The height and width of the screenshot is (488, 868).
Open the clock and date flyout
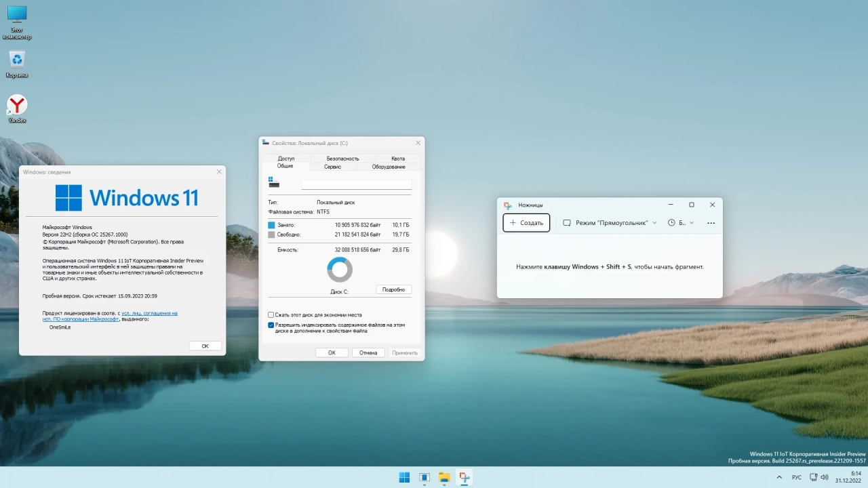[848, 477]
